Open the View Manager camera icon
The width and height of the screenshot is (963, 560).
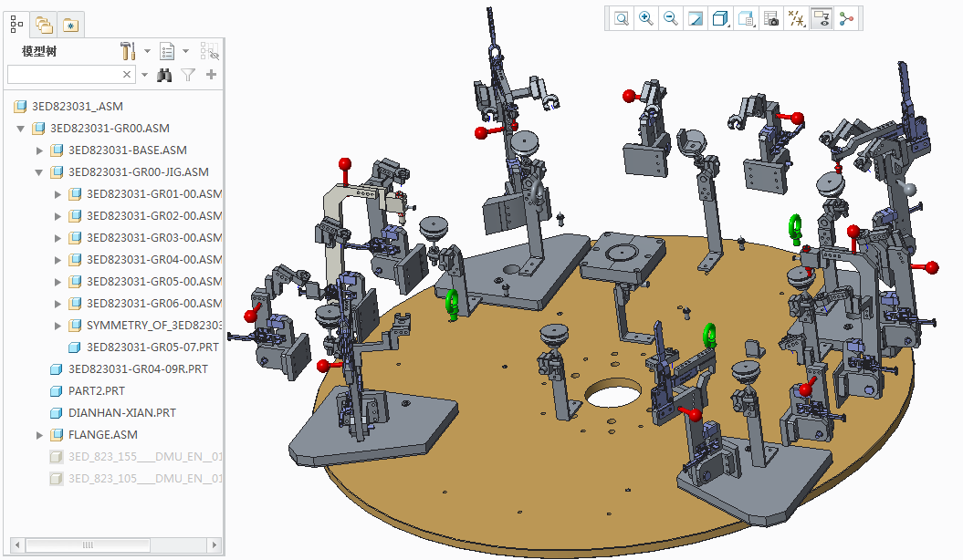pos(770,18)
